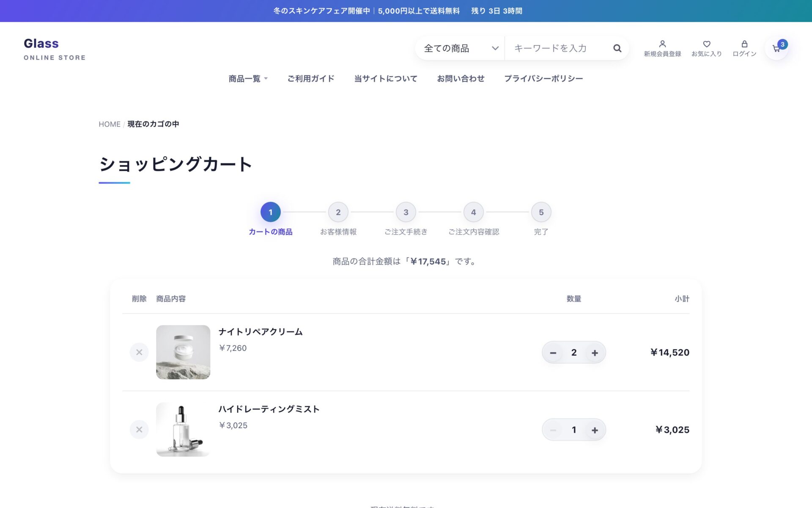The height and width of the screenshot is (508, 812).
Task: Click the search magnifier icon
Action: click(617, 48)
